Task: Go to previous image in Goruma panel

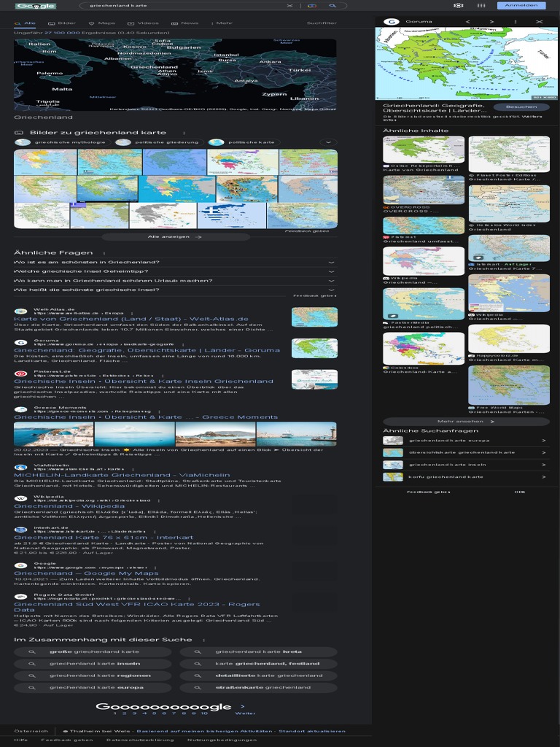Action: point(467,21)
